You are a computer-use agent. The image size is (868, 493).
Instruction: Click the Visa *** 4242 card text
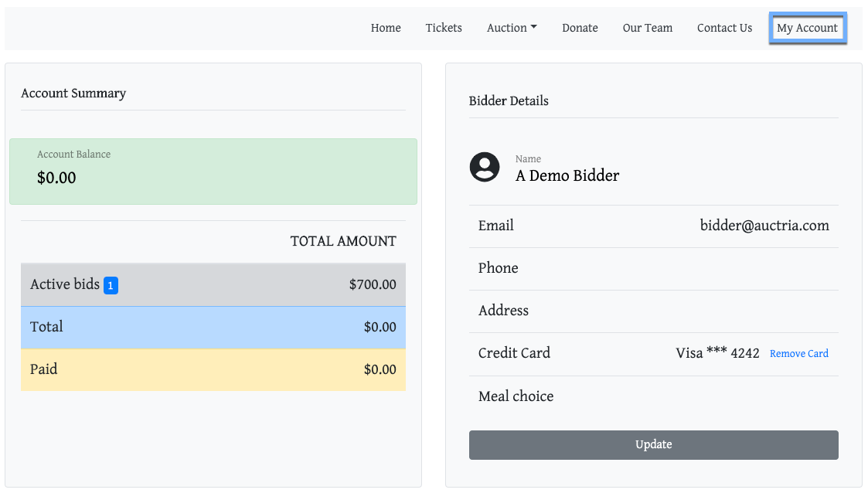717,353
